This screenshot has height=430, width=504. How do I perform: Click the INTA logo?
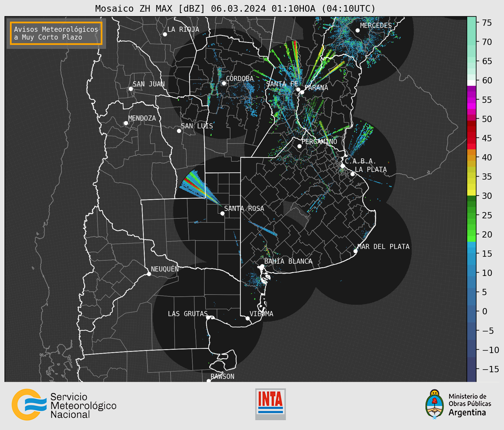270,404
